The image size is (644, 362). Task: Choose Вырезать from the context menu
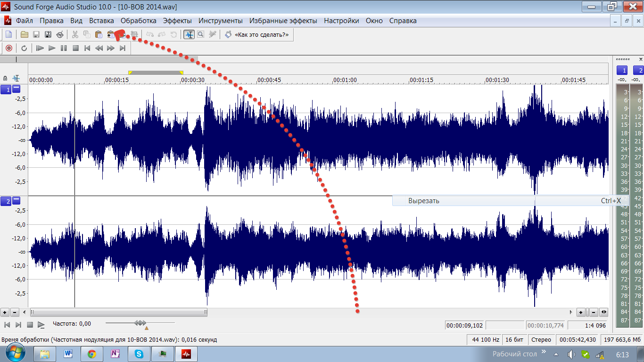[x=511, y=201]
